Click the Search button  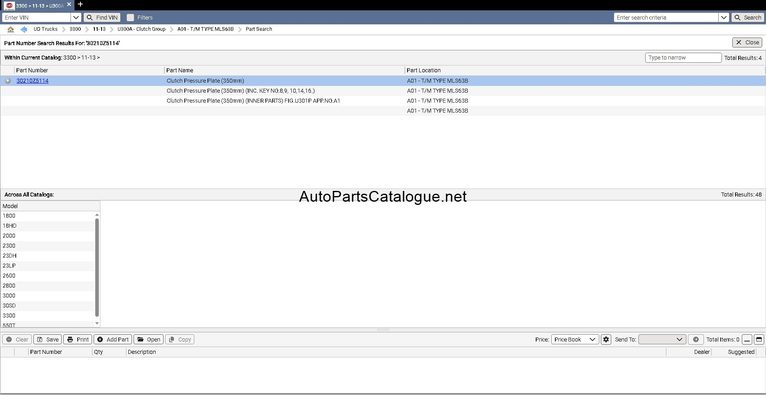coord(747,18)
